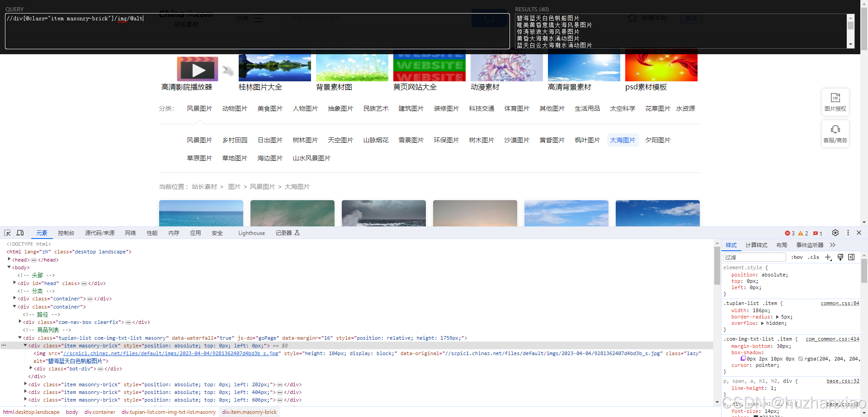Viewport: 868px width, 417px height.
Task: Click the red error count icon
Action: 788,233
